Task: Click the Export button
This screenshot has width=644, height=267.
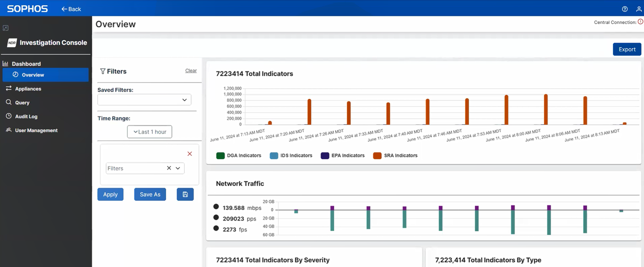Action: [x=627, y=49]
